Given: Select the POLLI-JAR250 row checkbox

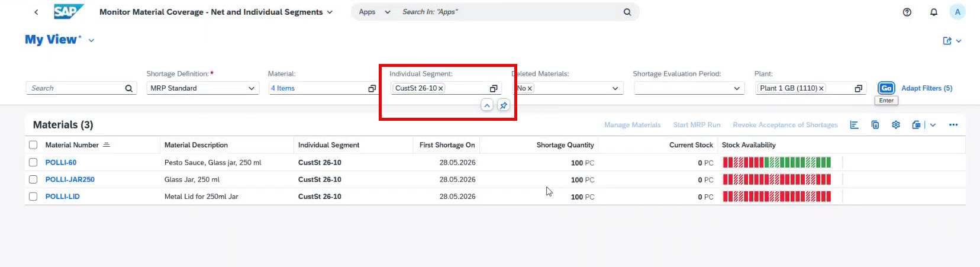Looking at the screenshot, I should point(33,179).
